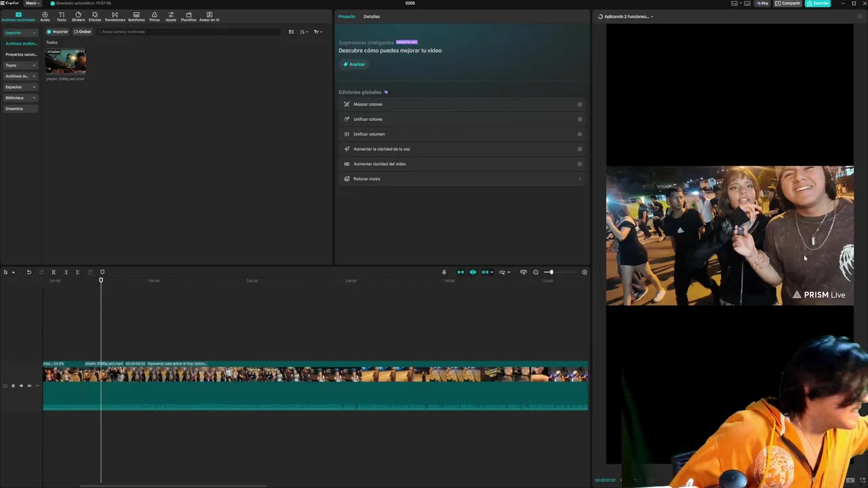This screenshot has height=488, width=868.
Task: Click the timeline playhead marker
Action: click(x=101, y=281)
